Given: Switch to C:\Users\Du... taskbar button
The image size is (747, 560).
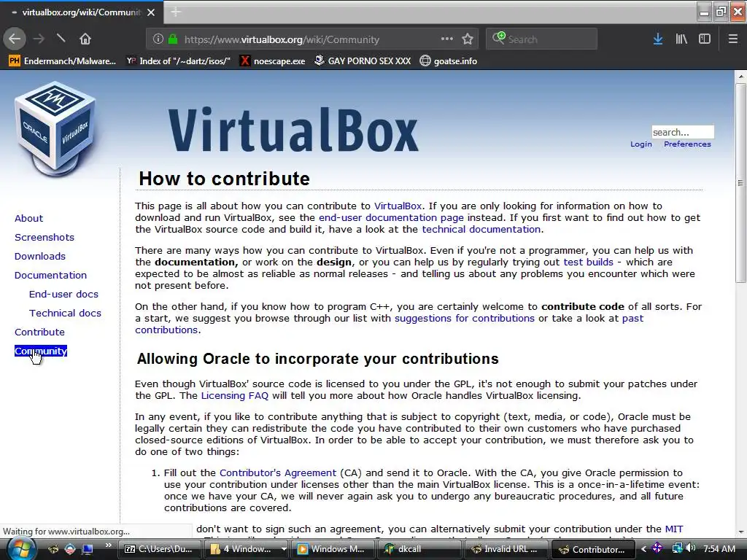Looking at the screenshot, I should 159,549.
